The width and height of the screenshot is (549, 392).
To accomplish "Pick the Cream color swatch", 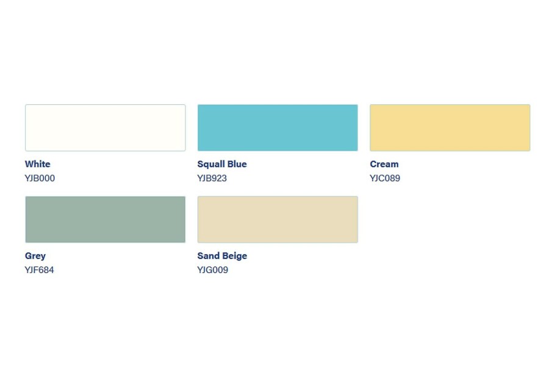I will click(450, 128).
